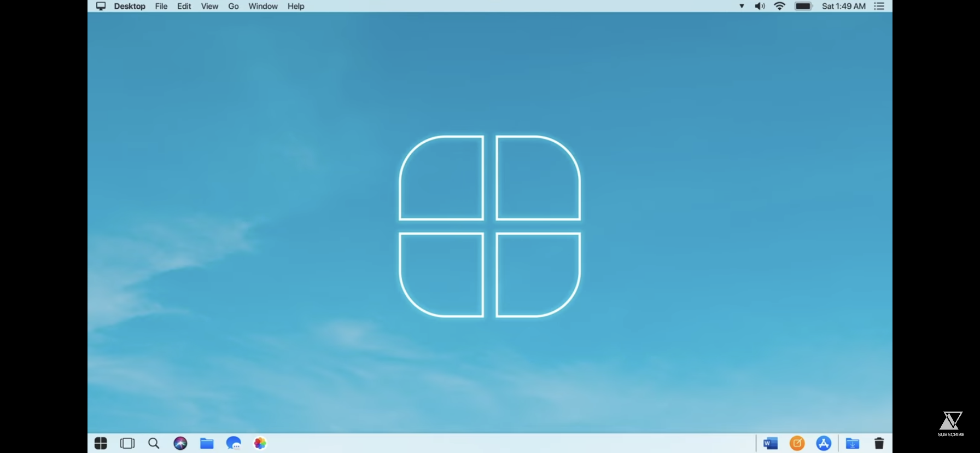The image size is (980, 453).
Task: Open the blue Files folder in taskbar
Action: (x=207, y=443)
